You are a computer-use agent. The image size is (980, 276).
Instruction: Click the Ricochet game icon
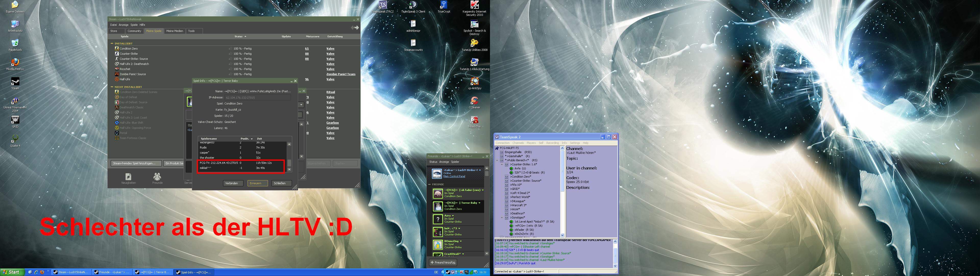pos(117,69)
